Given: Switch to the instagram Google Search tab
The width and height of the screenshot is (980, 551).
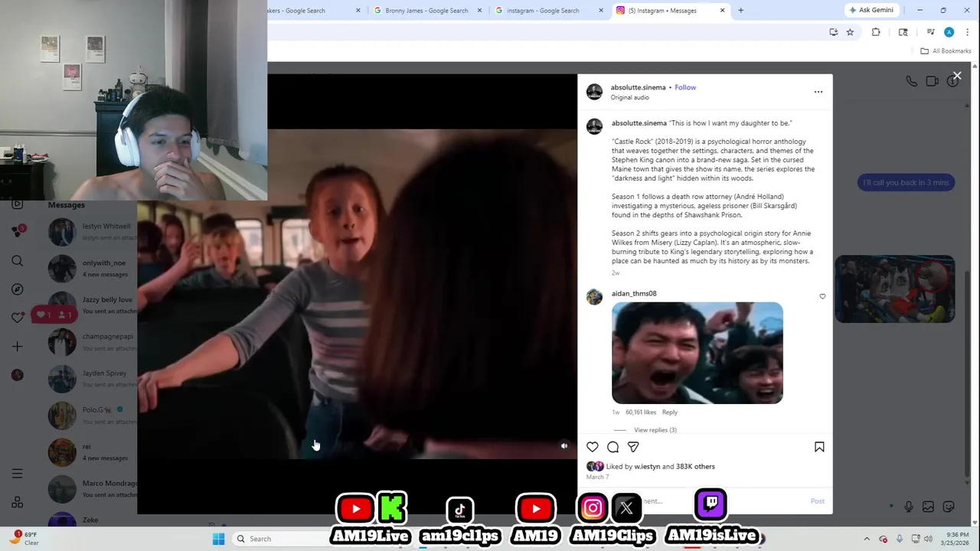Looking at the screenshot, I should [543, 11].
